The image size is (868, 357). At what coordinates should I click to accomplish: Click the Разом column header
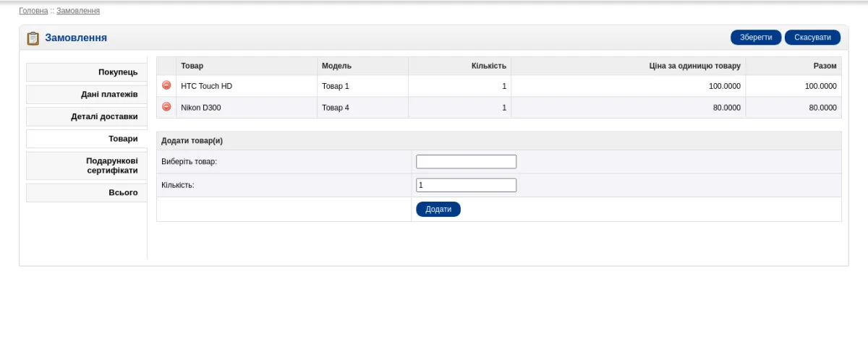(x=825, y=66)
